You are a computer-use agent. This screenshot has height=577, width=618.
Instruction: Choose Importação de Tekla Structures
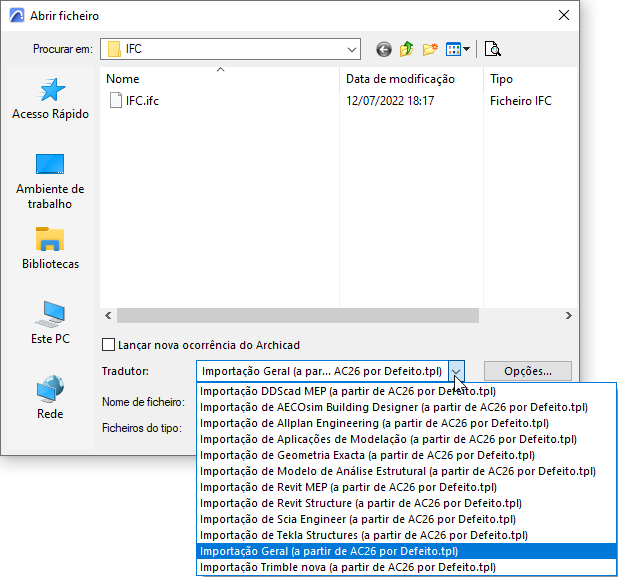(406, 535)
